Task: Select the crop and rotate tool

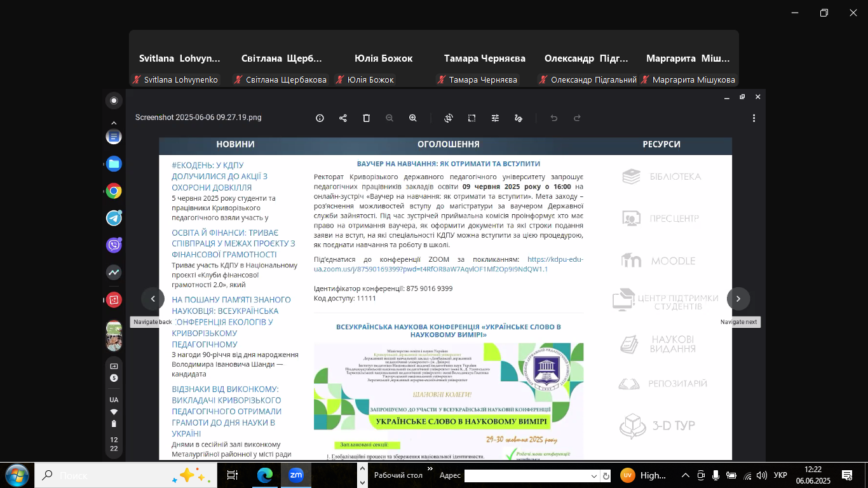Action: pos(449,118)
